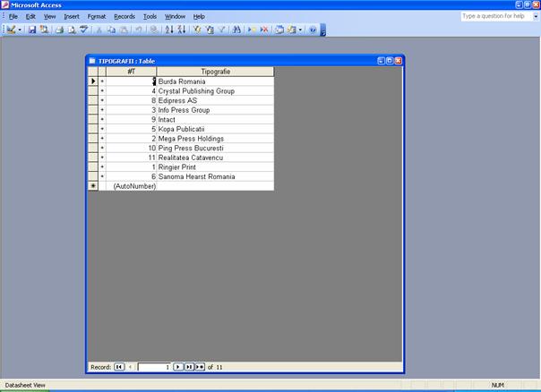
Task: Sort records descending with Z-A icon
Action: pos(181,30)
